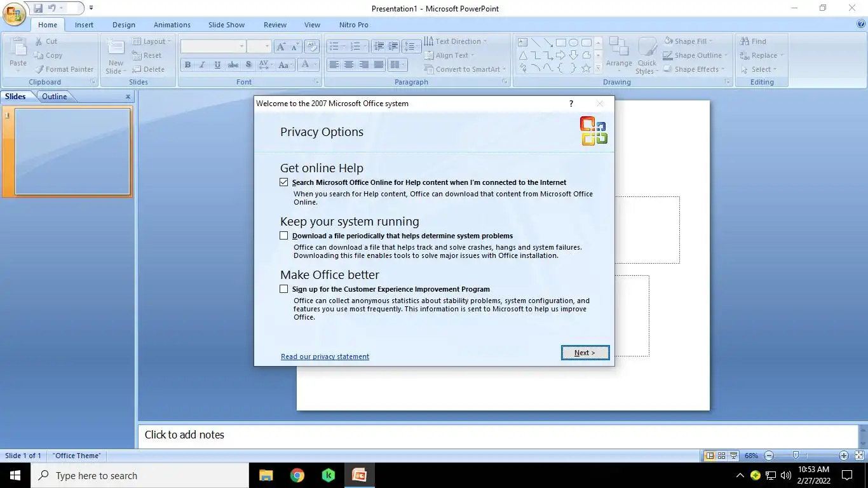Open Read our privacy statement link
The height and width of the screenshot is (488, 868).
(x=325, y=356)
